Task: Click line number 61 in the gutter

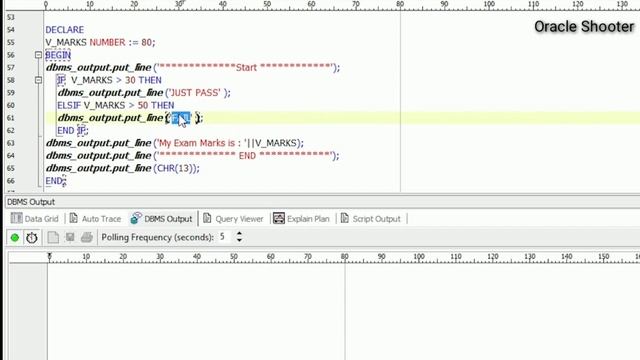Action: (x=11, y=118)
